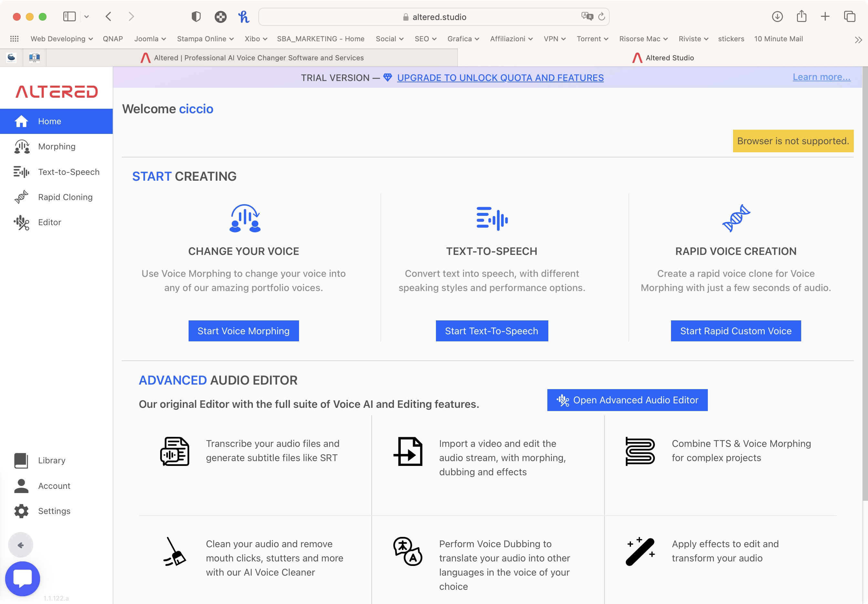
Task: Click the Safari privacy shield icon
Action: pos(196,17)
